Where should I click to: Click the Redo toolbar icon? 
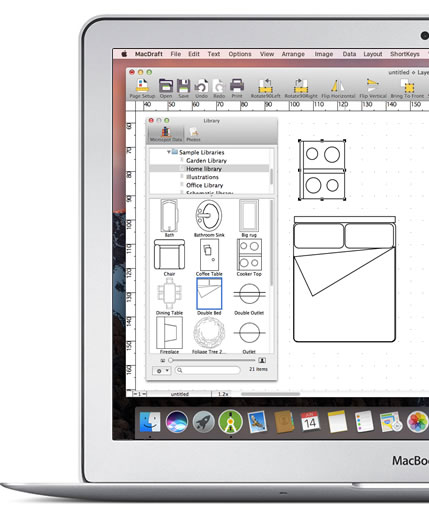tap(219, 89)
